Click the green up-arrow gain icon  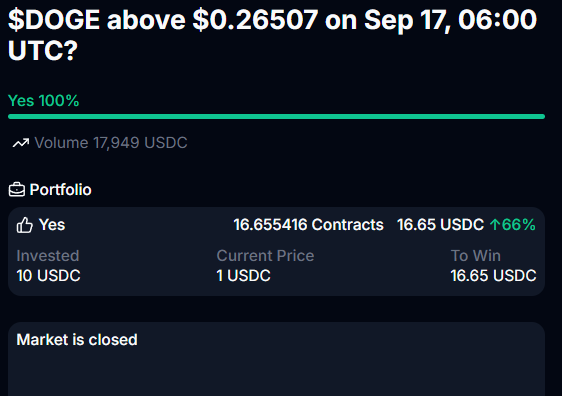[495, 225]
